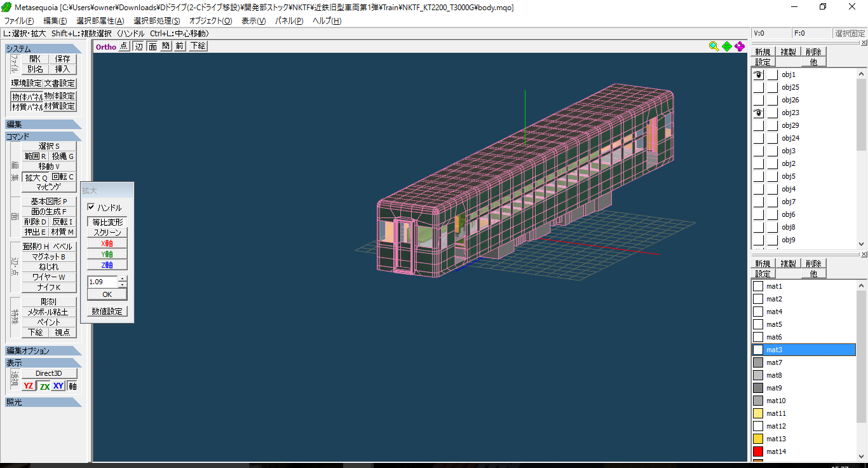Click the mat9 gray color swatch
868x468 pixels.
(757, 388)
